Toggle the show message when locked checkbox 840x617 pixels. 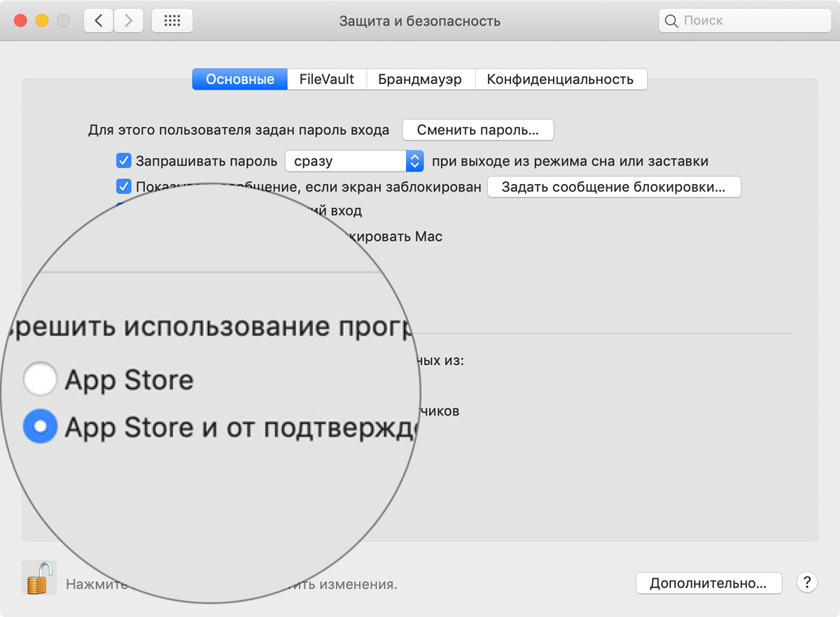coord(124,187)
